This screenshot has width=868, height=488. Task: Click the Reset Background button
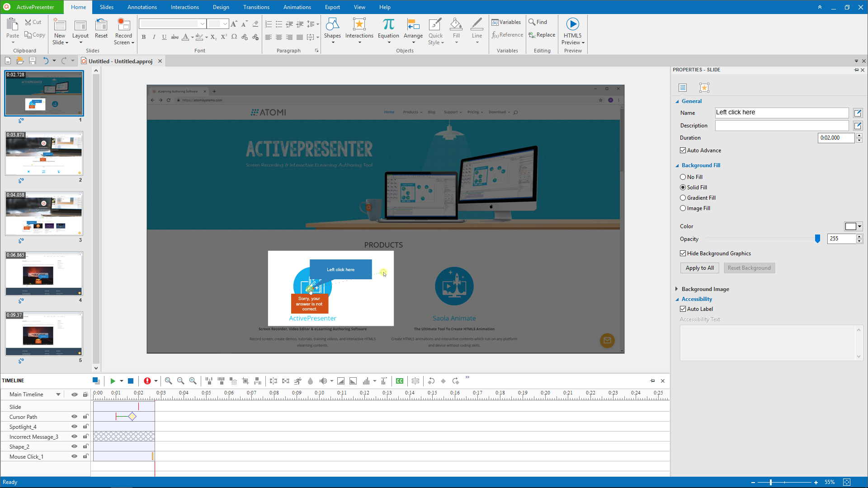(749, 268)
